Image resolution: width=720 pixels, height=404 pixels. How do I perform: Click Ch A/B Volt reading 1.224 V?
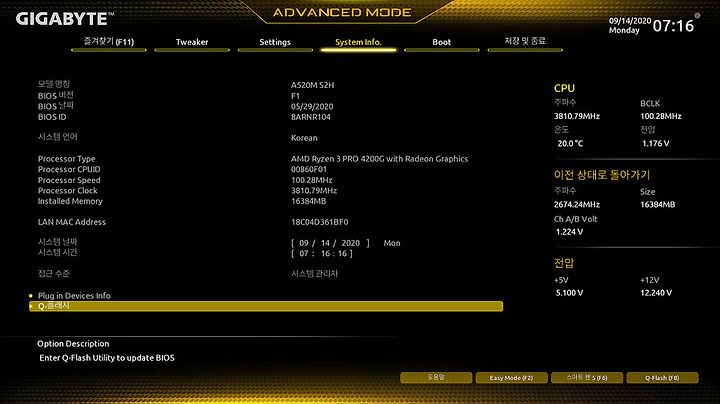point(569,232)
